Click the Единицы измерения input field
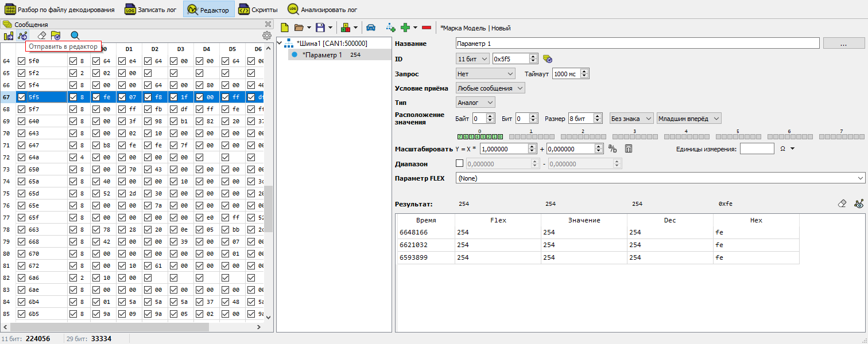This screenshot has width=868, height=344. point(757,149)
